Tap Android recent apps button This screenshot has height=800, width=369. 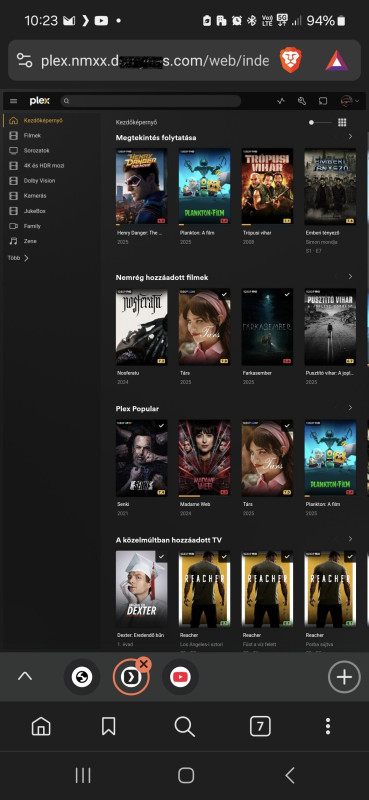(x=83, y=775)
